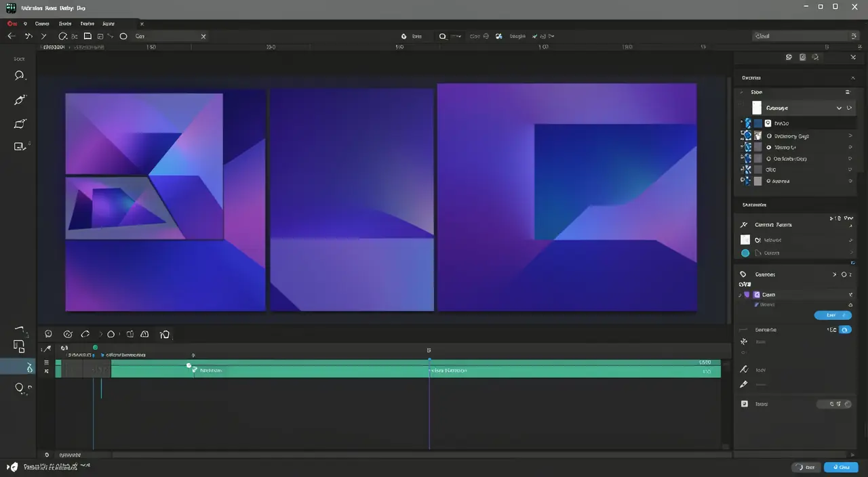The image size is (868, 477).
Task: Close the document tab with the X
Action: point(142,23)
